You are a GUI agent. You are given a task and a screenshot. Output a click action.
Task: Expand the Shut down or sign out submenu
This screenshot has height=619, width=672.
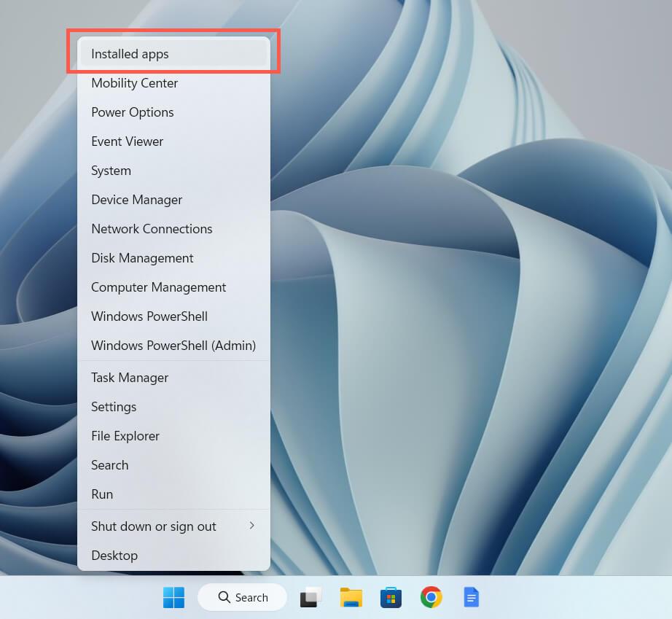[173, 526]
